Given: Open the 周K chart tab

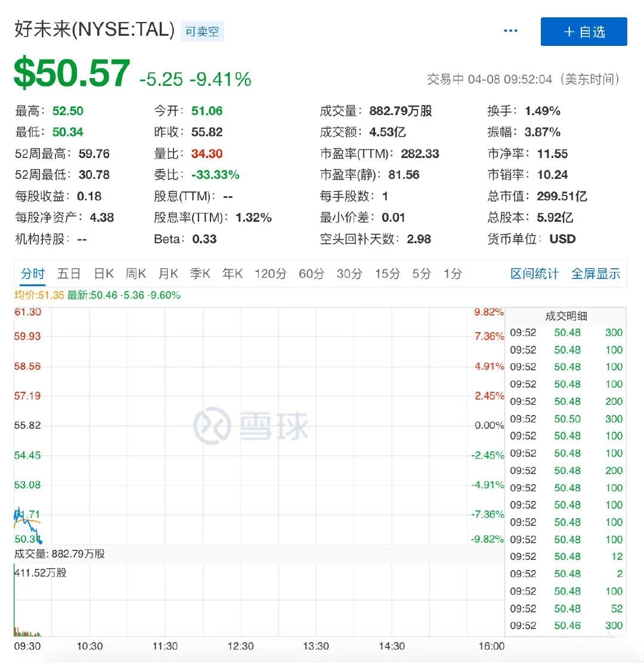Looking at the screenshot, I should 136,274.
